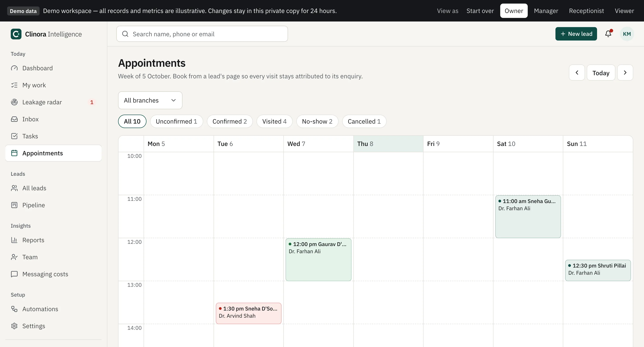Image resolution: width=644 pixels, height=347 pixels.
Task: View as Receptionist role
Action: pos(587,11)
